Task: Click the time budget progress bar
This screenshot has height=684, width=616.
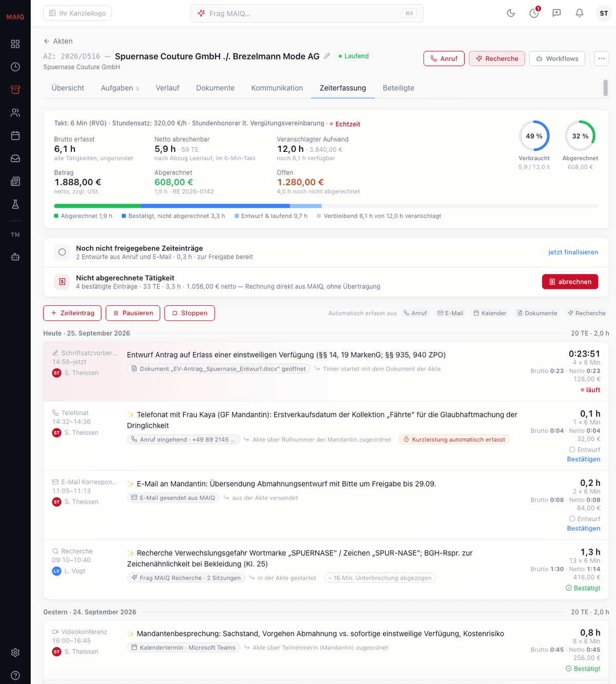Action: tap(326, 206)
